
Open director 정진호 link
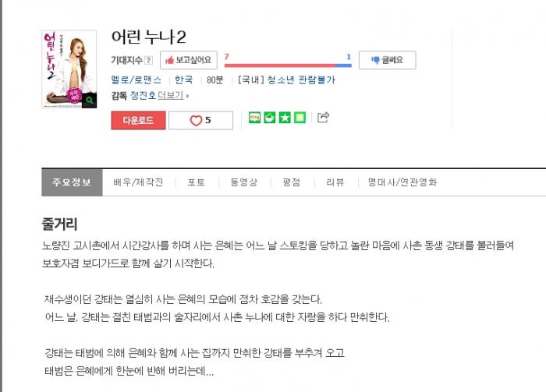tap(143, 95)
